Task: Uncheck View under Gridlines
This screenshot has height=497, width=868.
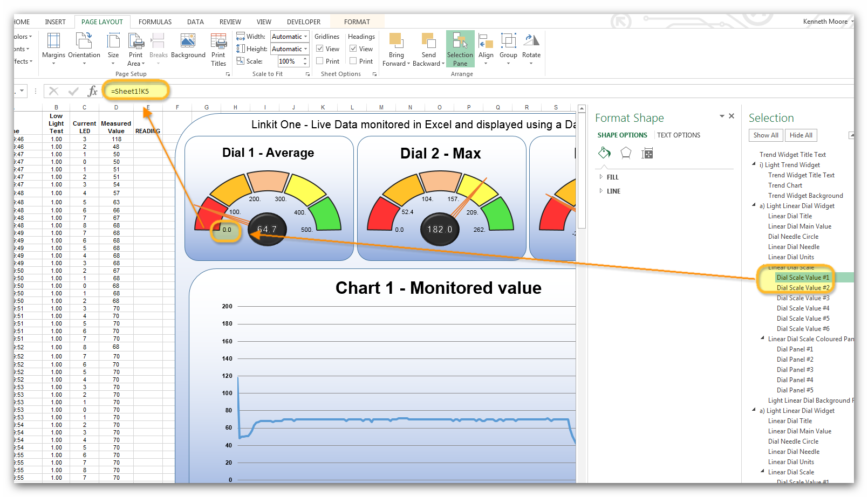Action: [x=319, y=49]
